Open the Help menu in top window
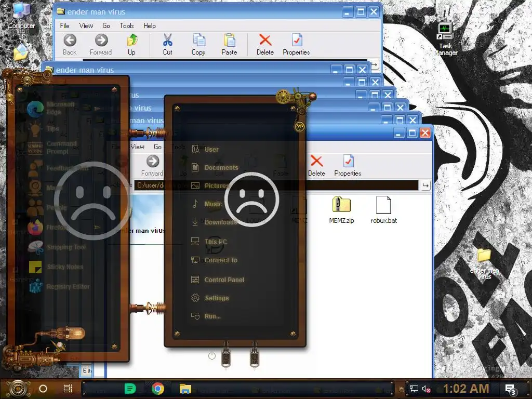 (x=149, y=26)
